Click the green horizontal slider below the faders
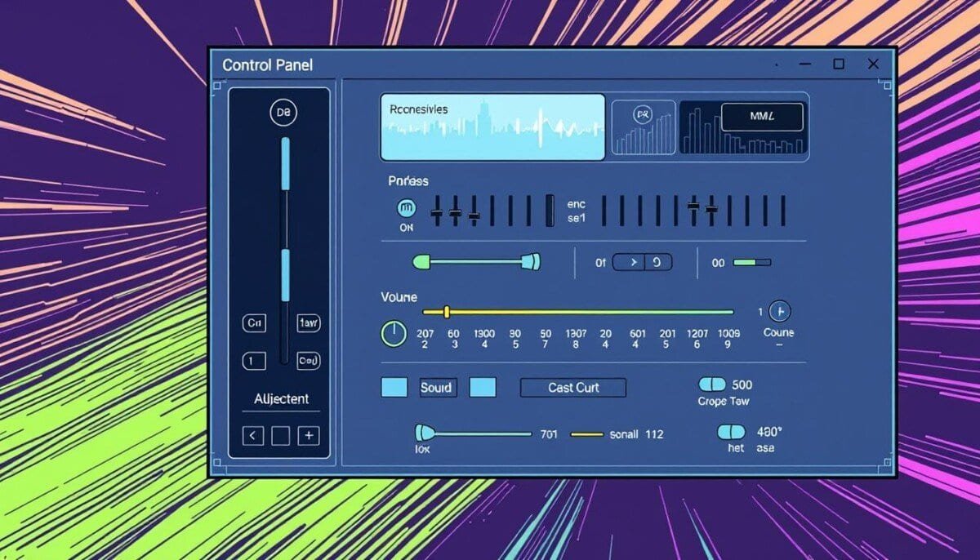 [477, 262]
